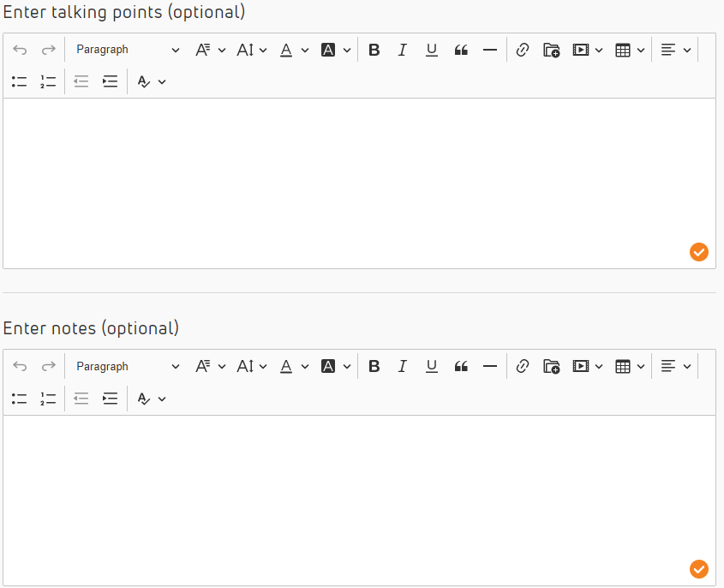Viewport: 724px width, 588px height.
Task: Click orange checkmark in notes editor
Action: coord(698,569)
